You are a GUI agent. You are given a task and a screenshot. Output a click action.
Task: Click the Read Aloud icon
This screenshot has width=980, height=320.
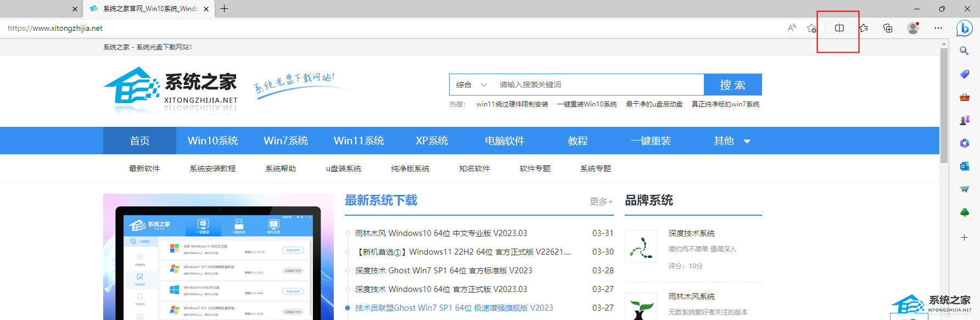coord(791,28)
